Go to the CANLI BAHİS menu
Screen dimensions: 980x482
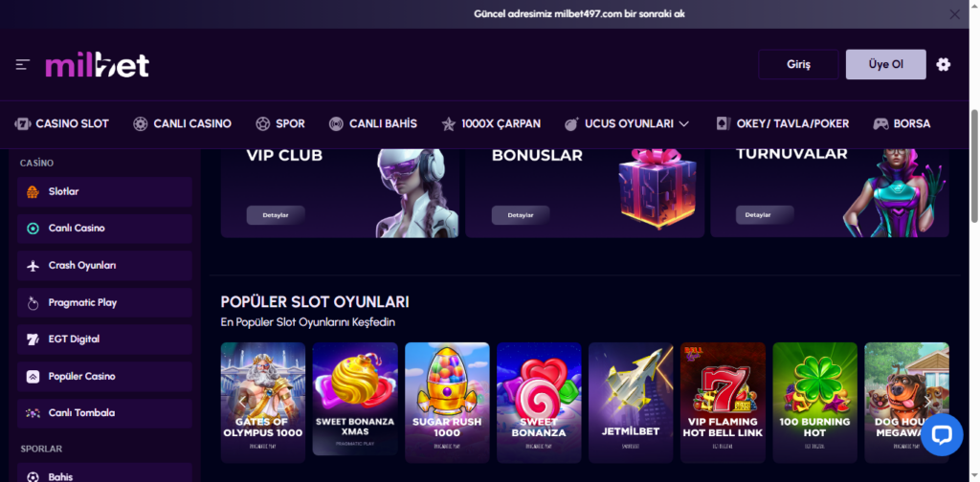click(x=373, y=123)
